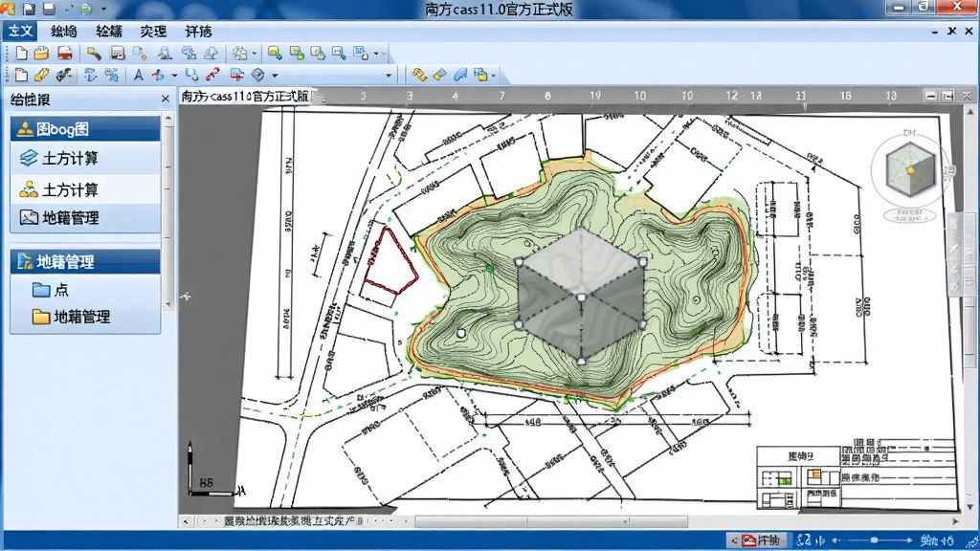Click the red outlined parcel in the drawing
This screenshot has height=551, width=980.
click(x=390, y=261)
